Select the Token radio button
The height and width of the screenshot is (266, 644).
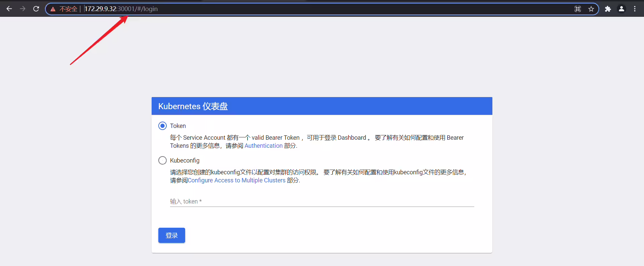pos(162,126)
